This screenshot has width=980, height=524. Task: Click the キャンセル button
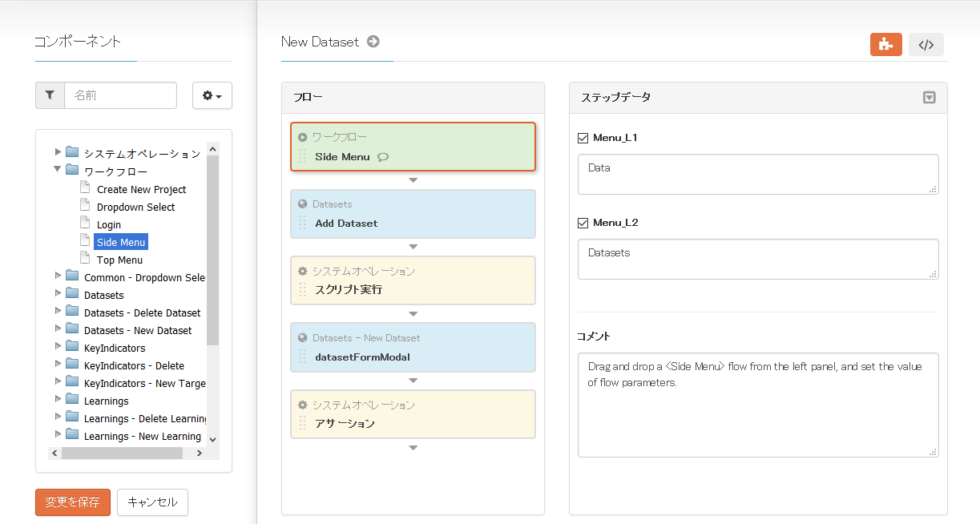[152, 502]
